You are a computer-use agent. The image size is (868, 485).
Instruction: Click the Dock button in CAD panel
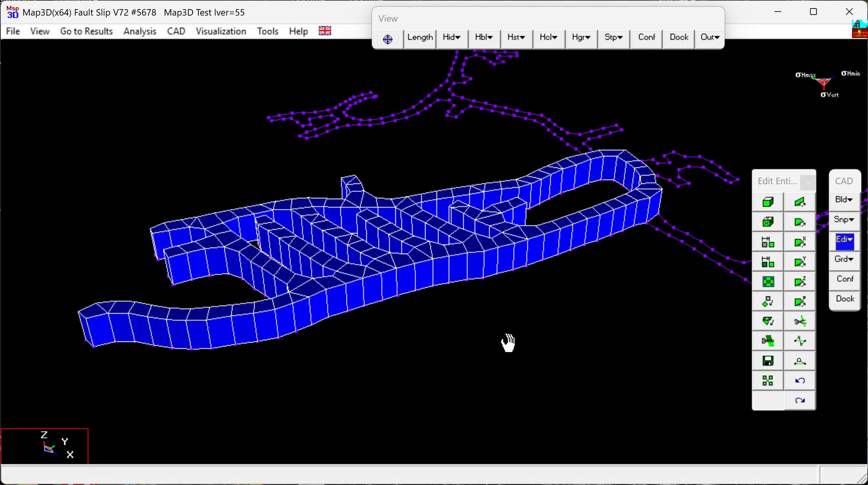844,299
